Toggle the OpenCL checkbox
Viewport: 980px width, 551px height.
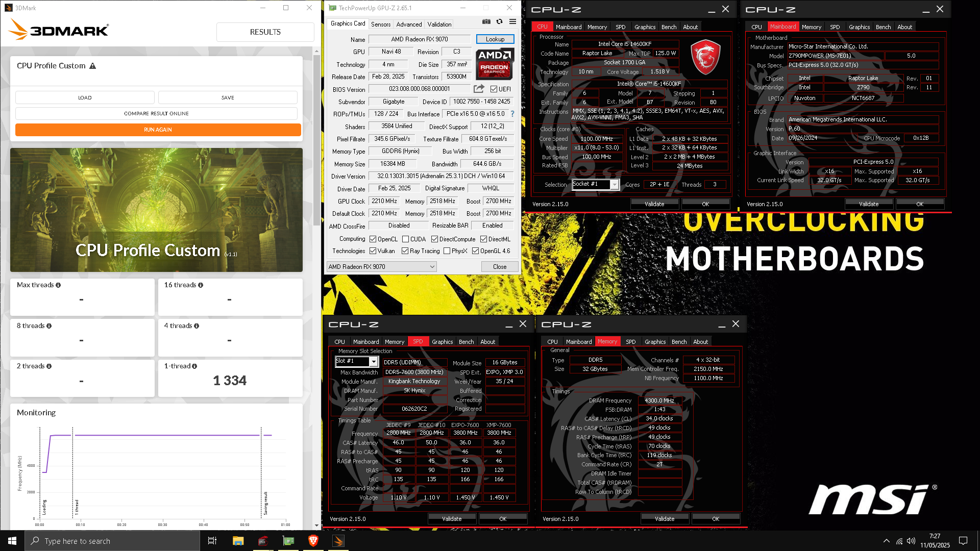pyautogui.click(x=373, y=239)
